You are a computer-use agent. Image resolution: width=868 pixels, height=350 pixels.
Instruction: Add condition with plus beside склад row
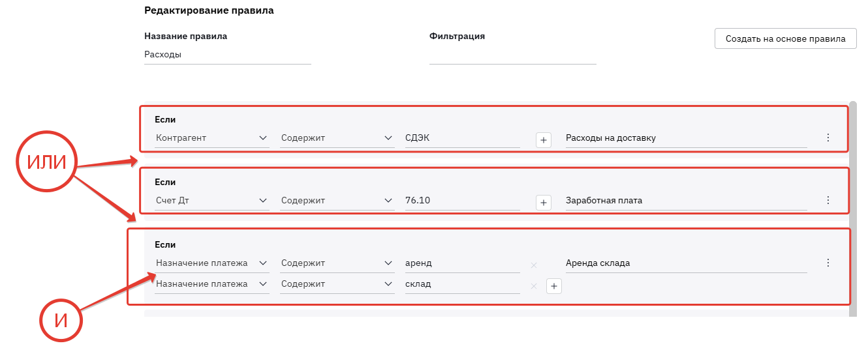[x=554, y=285]
